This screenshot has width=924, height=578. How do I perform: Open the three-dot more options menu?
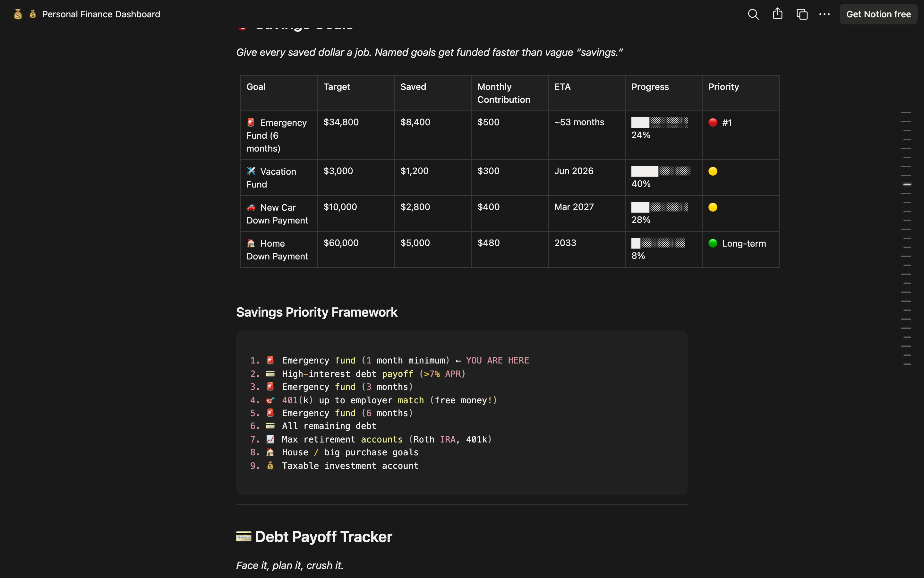pos(824,14)
